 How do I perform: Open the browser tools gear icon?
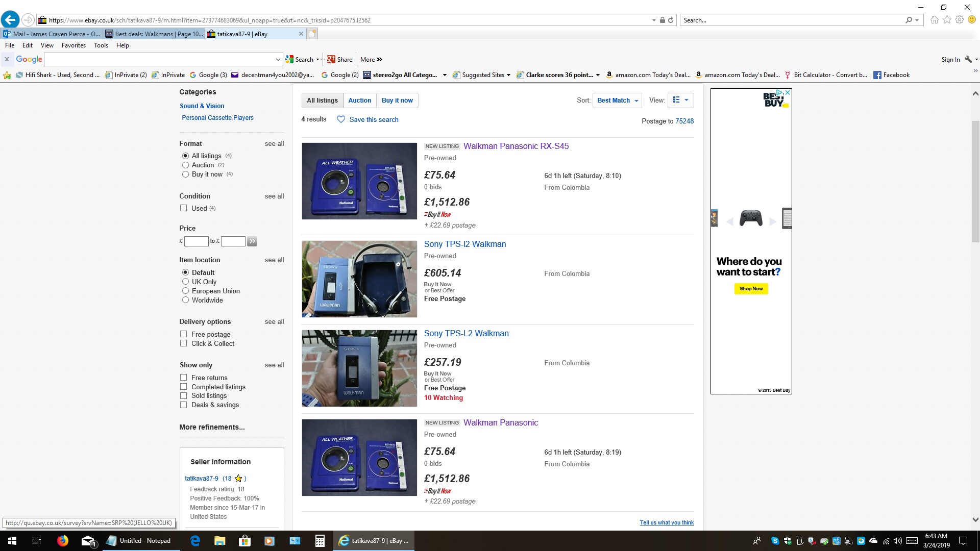pos(960,20)
